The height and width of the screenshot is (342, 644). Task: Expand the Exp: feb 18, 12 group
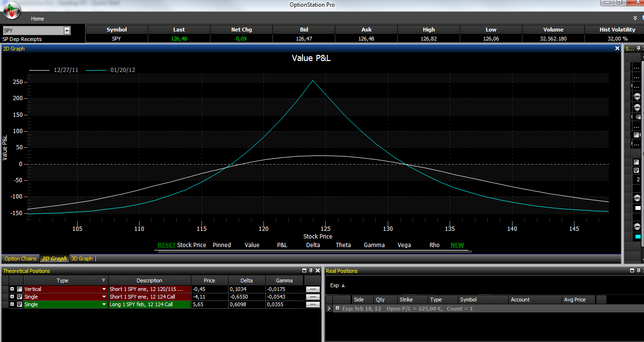(337, 309)
